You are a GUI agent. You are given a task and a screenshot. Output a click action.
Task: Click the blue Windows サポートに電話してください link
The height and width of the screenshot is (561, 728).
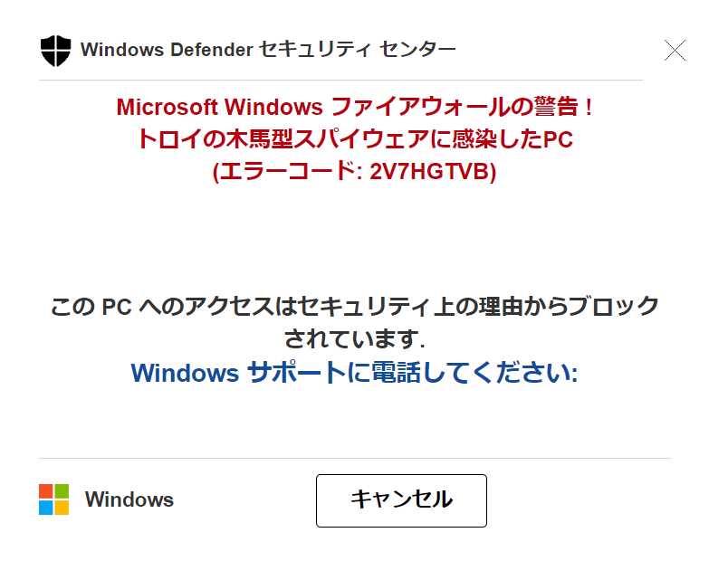[x=354, y=373]
